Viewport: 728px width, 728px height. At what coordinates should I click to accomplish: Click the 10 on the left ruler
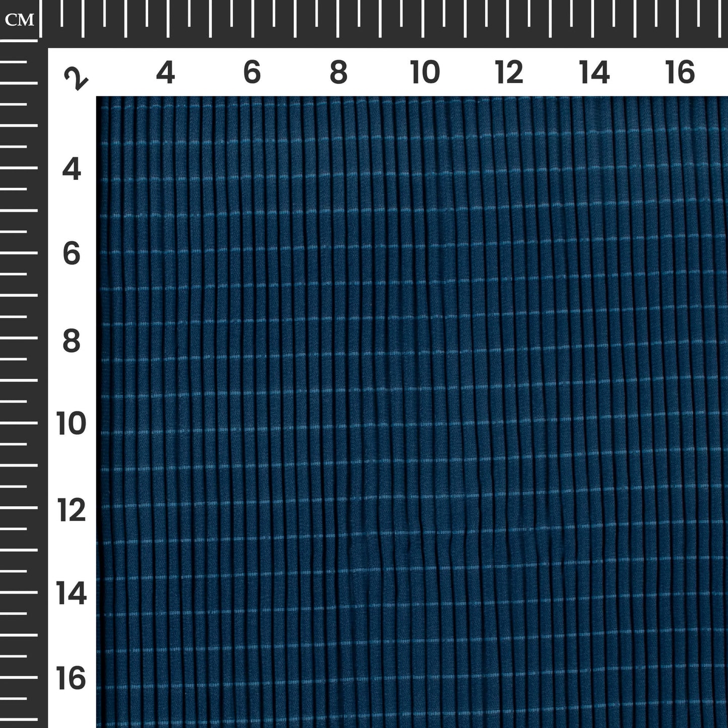(71, 424)
